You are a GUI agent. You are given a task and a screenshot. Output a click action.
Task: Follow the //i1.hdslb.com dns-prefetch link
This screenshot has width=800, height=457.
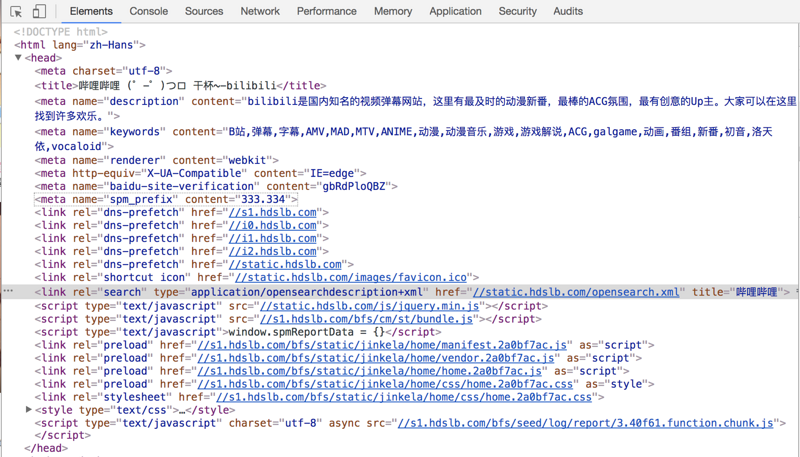tap(272, 238)
